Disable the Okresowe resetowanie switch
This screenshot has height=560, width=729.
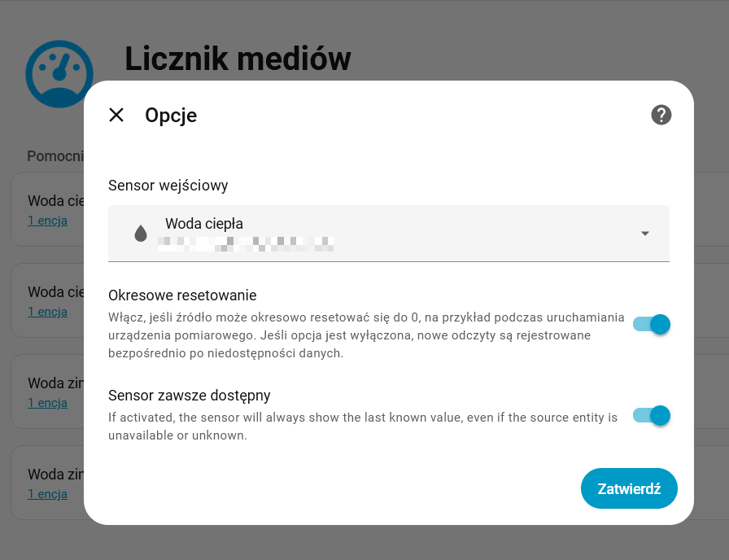pos(651,325)
